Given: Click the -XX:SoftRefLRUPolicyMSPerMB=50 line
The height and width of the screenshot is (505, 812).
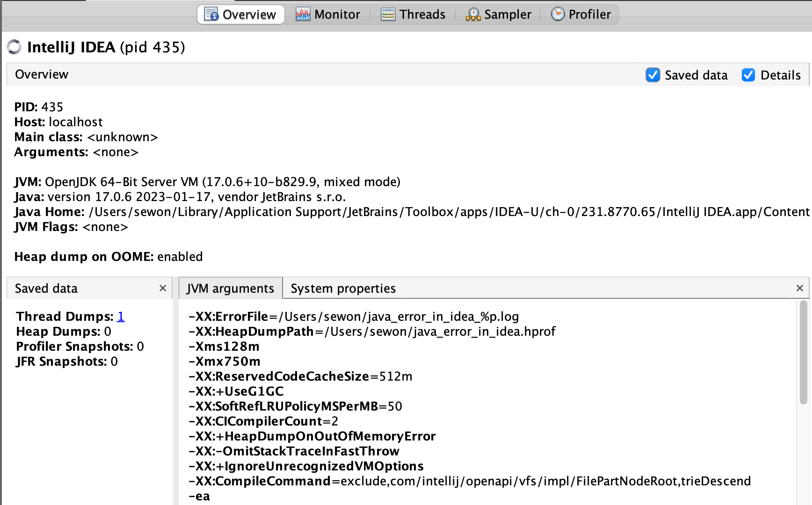Looking at the screenshot, I should point(295,406).
